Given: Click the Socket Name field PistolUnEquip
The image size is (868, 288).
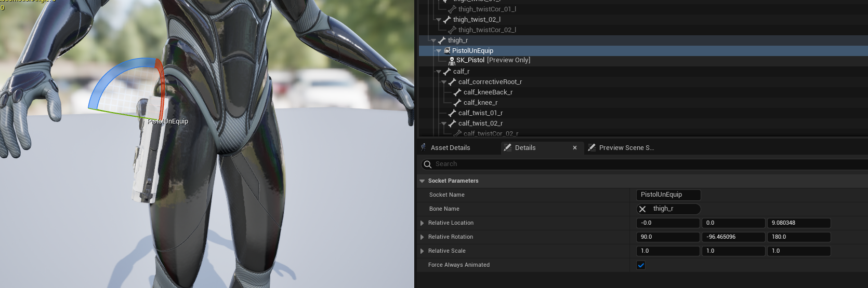Looking at the screenshot, I should [x=668, y=195].
